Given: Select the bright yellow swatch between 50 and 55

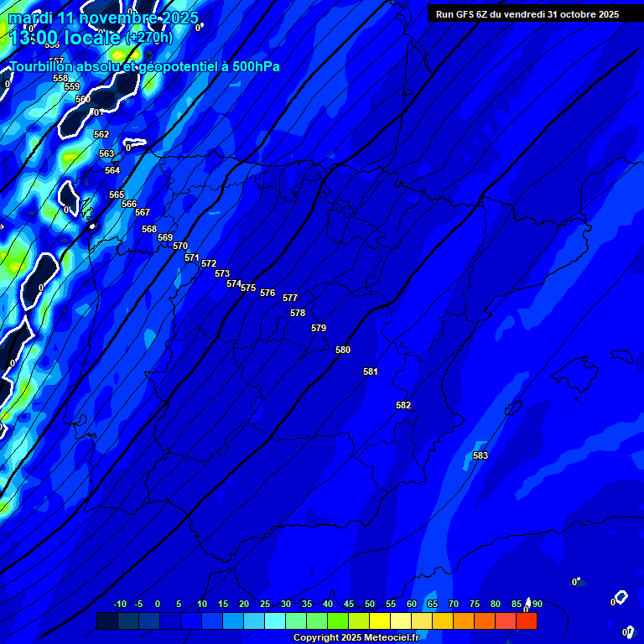Looking at the screenshot, I should point(380,621).
